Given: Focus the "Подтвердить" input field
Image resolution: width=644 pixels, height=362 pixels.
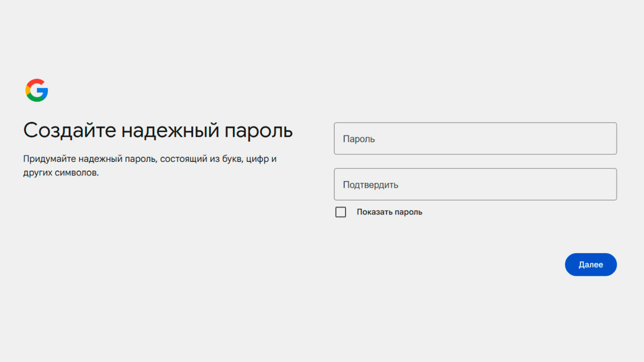Looking at the screenshot, I should (x=475, y=184).
